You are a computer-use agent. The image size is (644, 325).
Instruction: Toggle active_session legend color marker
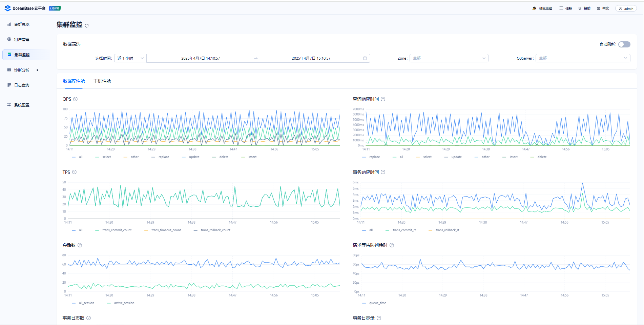[109, 303]
